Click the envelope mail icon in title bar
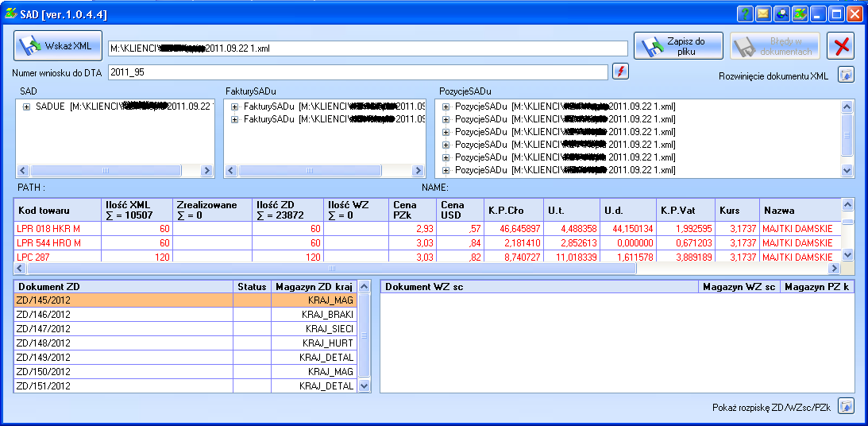Screen dimensions: 868x426 point(763,14)
